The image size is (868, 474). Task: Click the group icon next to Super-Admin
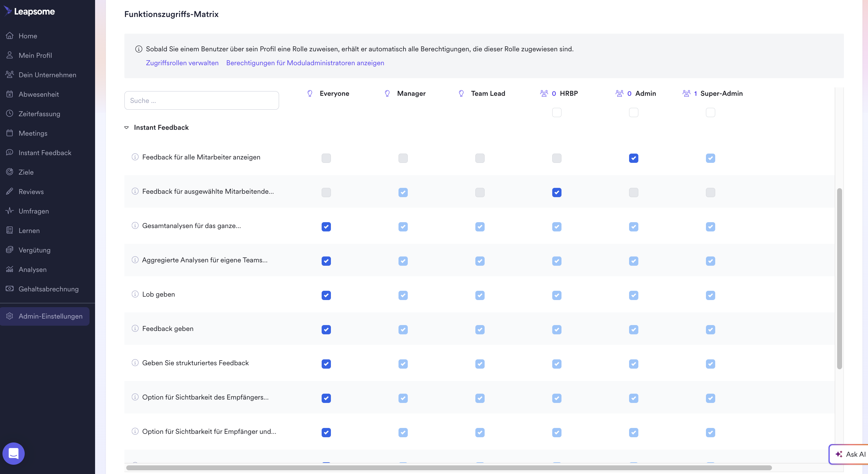click(x=686, y=93)
